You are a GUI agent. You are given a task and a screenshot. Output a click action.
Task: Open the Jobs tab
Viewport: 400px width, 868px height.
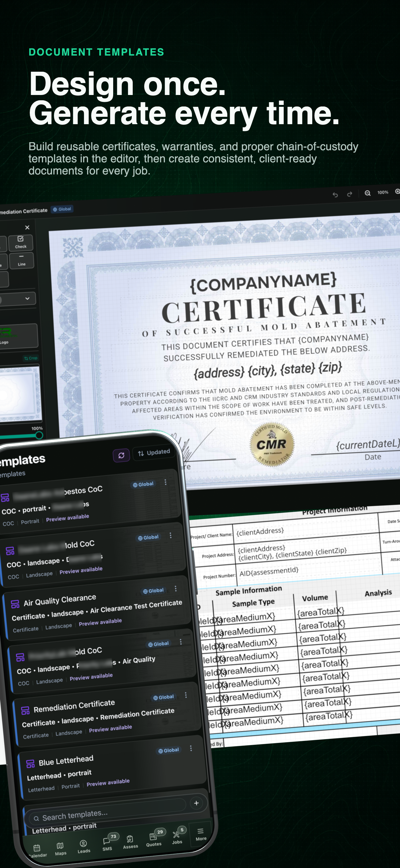[177, 837]
